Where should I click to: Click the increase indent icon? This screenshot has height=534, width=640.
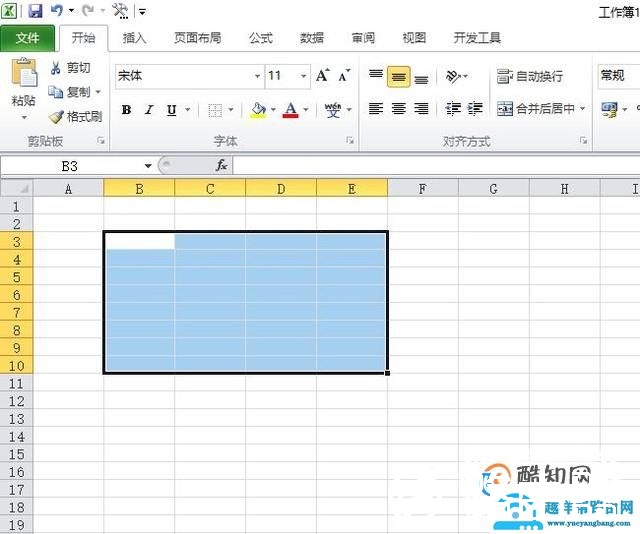475,109
